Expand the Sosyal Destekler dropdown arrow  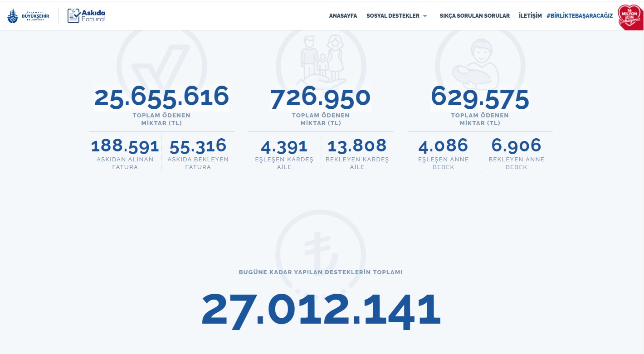click(425, 16)
